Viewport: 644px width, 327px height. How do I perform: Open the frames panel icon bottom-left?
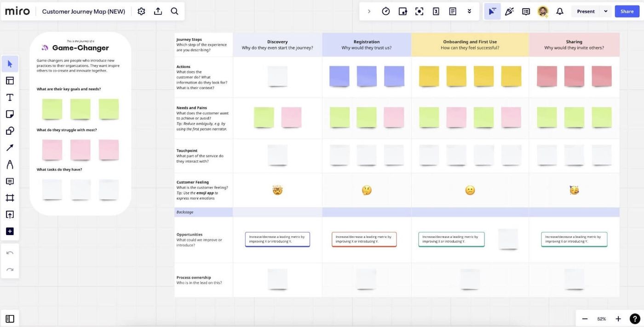10,319
